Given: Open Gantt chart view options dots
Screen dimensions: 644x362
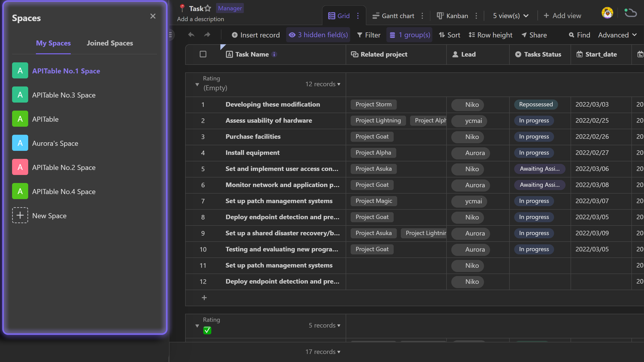Looking at the screenshot, I should [422, 16].
